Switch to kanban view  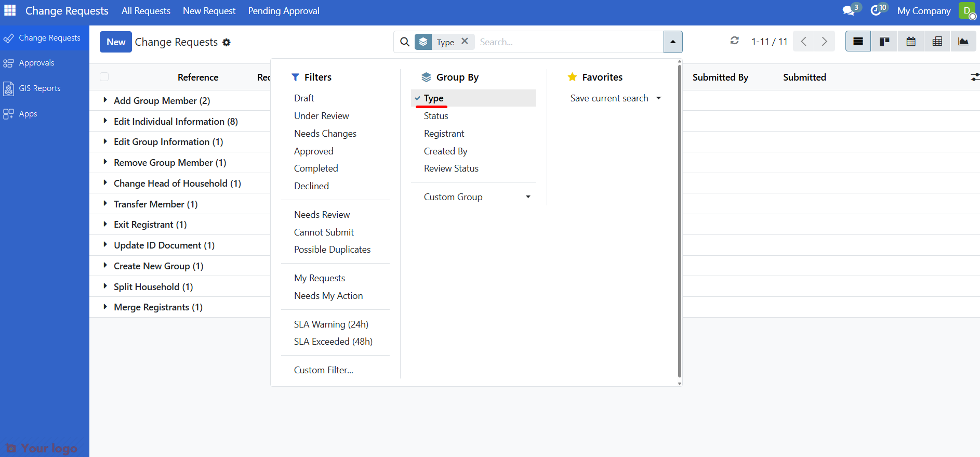pyautogui.click(x=884, y=42)
